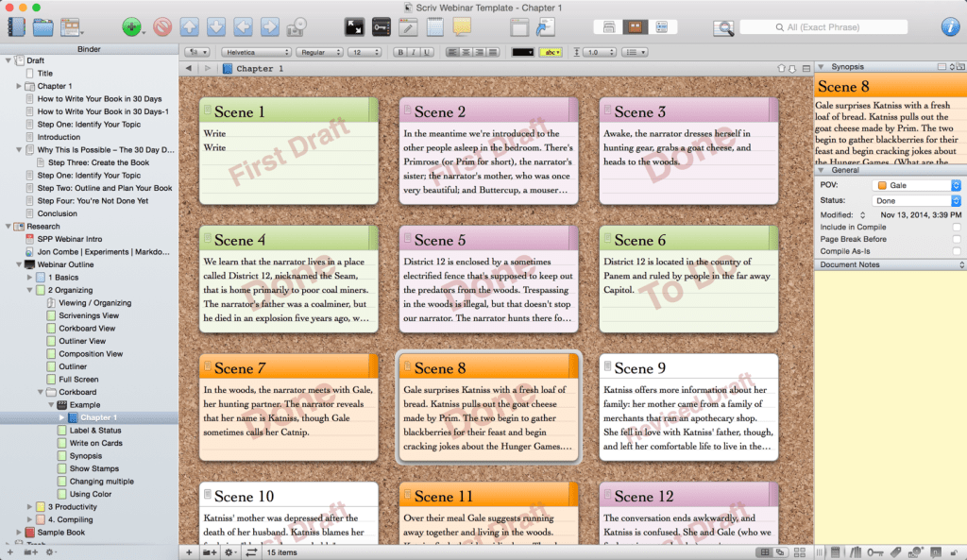Screen dimensions: 967x560
Task: Open the Inspector with the blue 'i' icon
Action: [950, 26]
